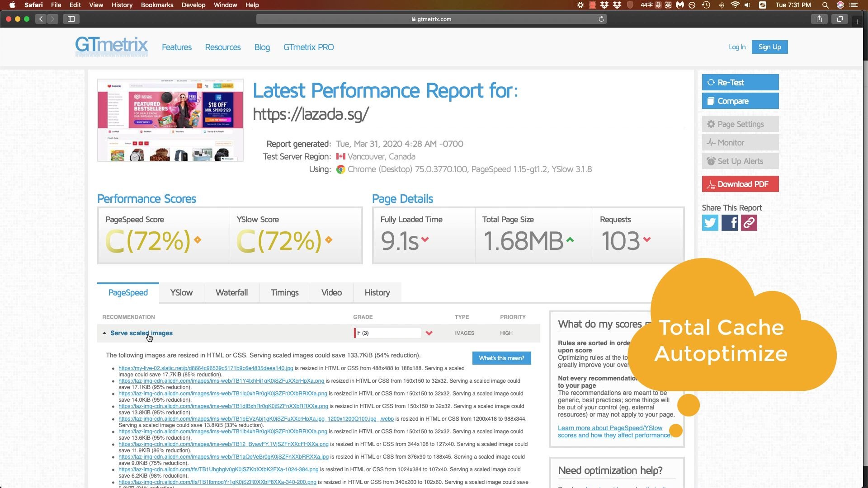Click first Dropbox menu bar icon
This screenshot has width=868, height=488.
[604, 5]
